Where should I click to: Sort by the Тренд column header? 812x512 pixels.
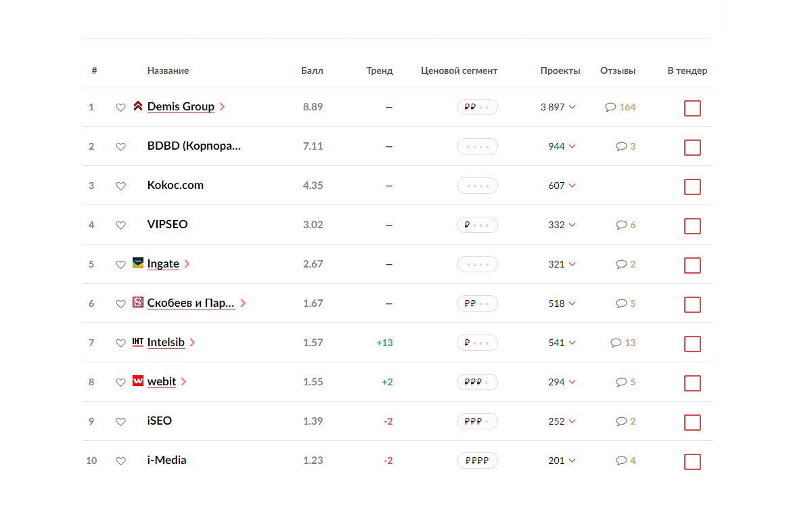pyautogui.click(x=380, y=70)
